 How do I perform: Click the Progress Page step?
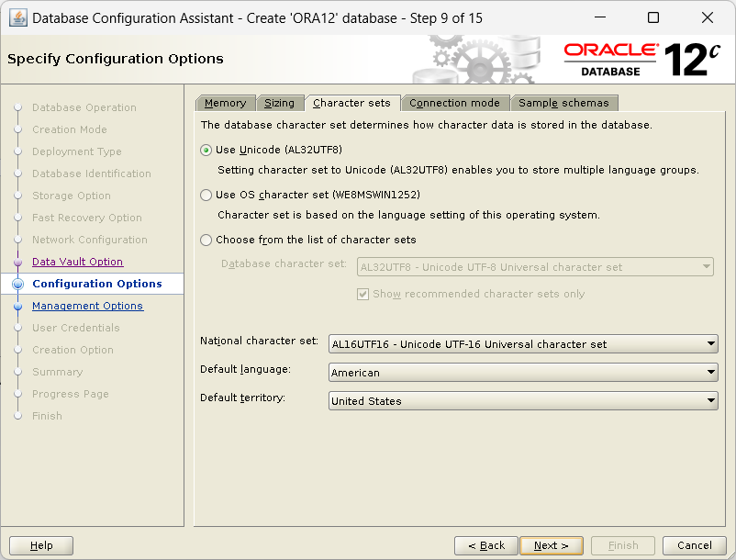coord(71,394)
